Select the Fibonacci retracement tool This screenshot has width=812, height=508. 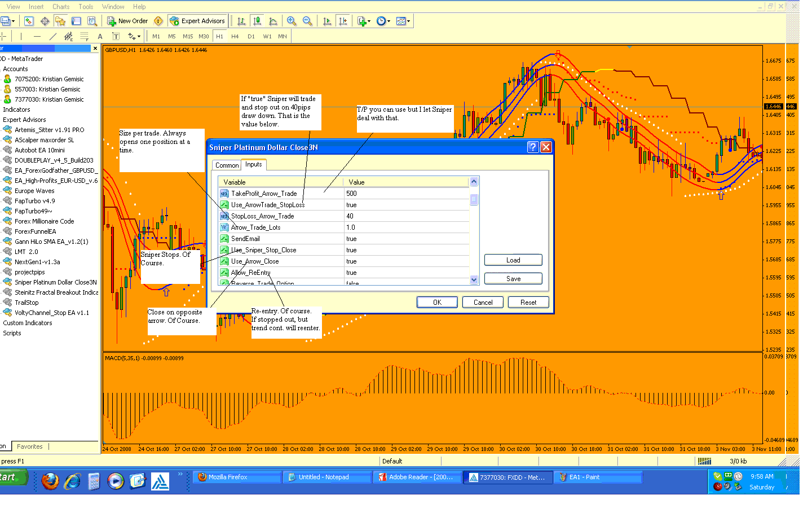(85, 36)
